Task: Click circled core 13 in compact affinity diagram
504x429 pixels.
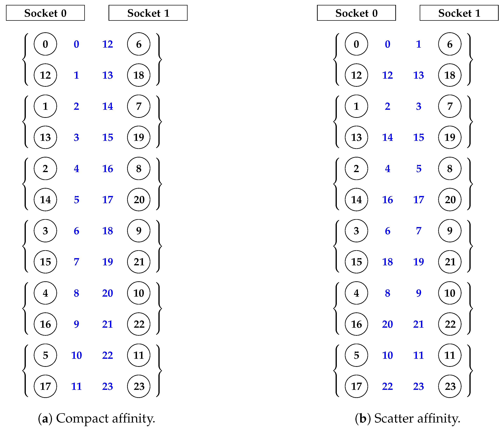Action: point(45,137)
